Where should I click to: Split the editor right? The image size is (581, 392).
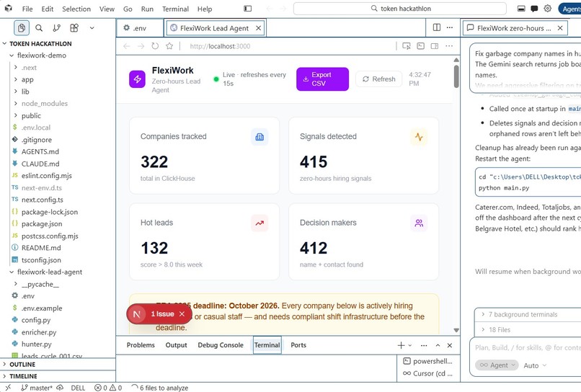click(x=437, y=27)
